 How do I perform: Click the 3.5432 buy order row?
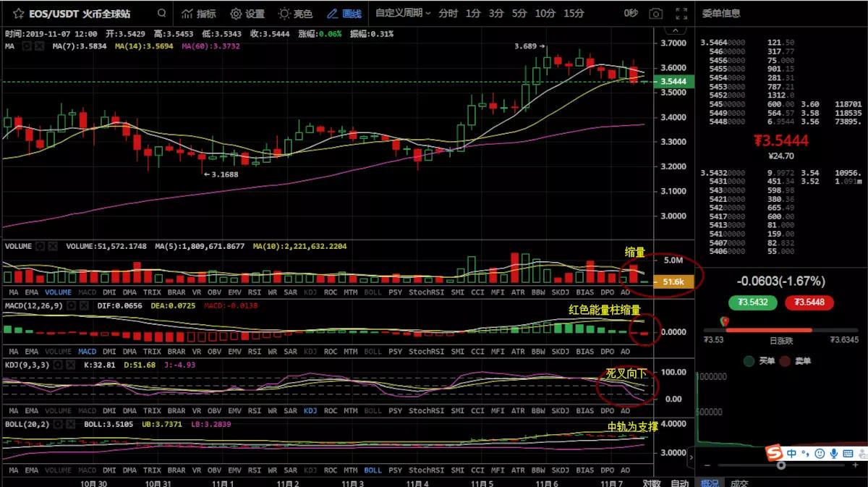tap(782, 173)
